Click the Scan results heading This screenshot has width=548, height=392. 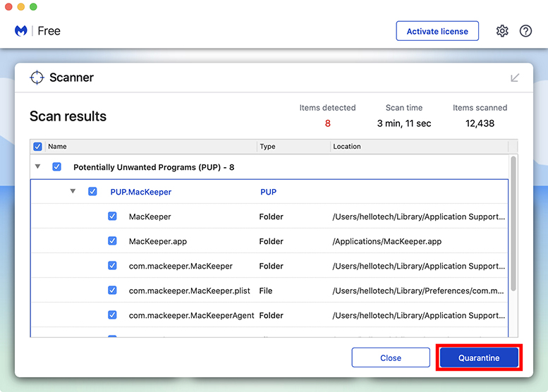tap(68, 116)
